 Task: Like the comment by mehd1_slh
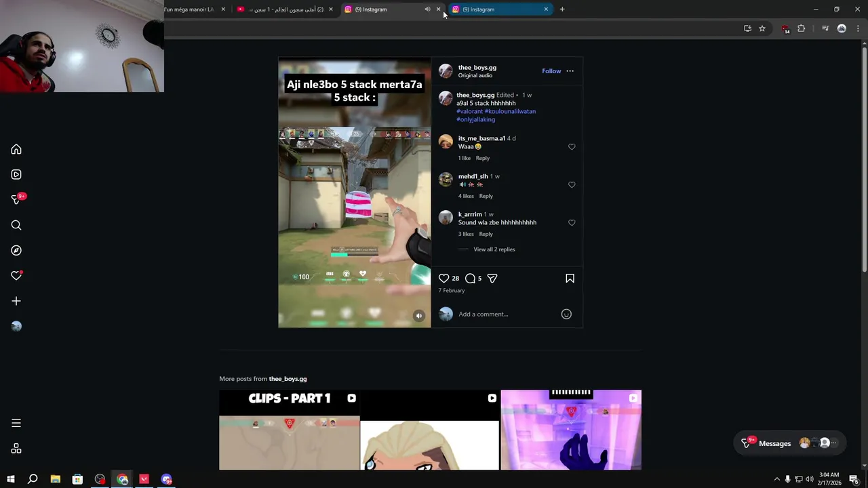(572, 184)
